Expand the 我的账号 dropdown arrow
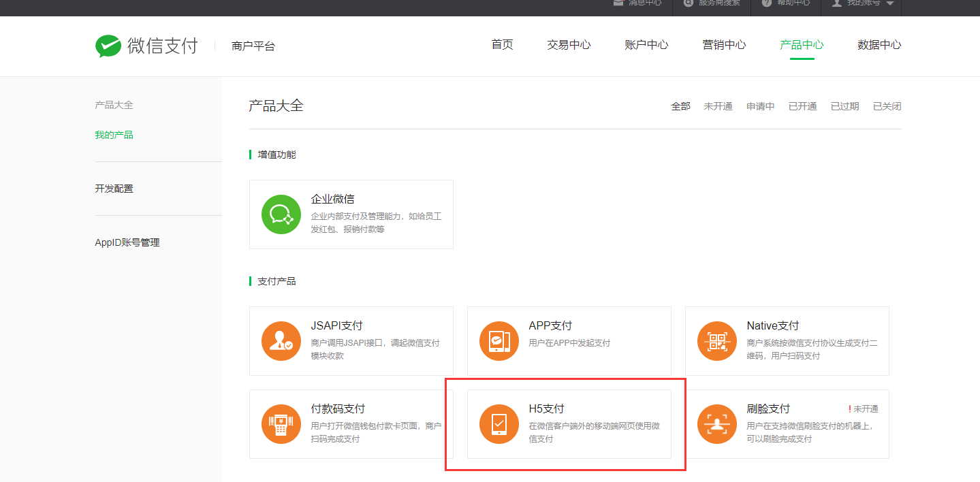The image size is (980, 482). pyautogui.click(x=890, y=3)
